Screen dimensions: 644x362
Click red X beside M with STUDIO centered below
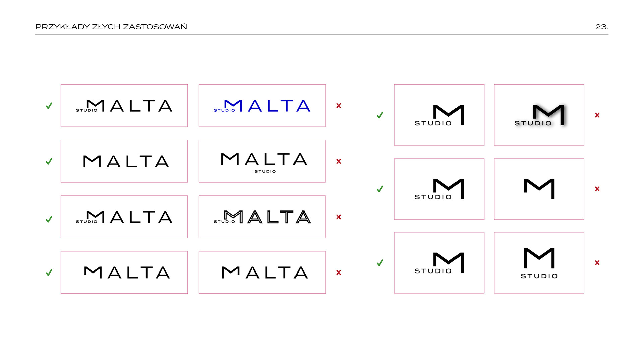[597, 263]
